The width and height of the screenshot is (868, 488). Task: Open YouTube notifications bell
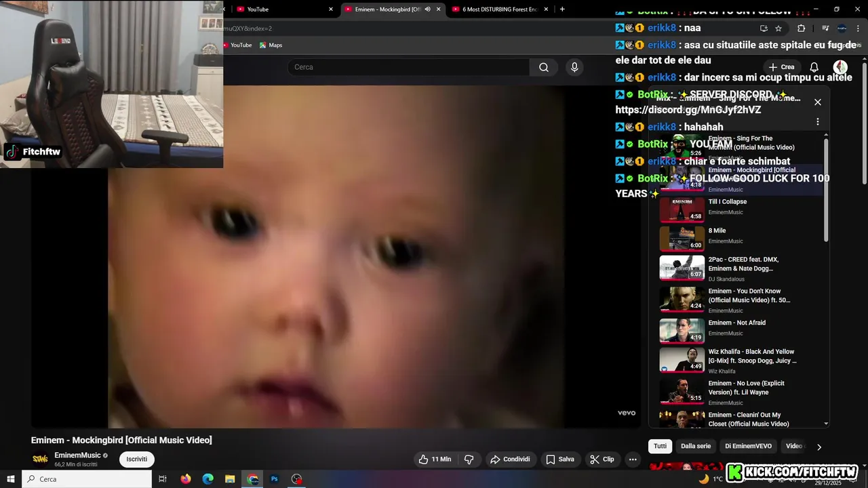(814, 67)
